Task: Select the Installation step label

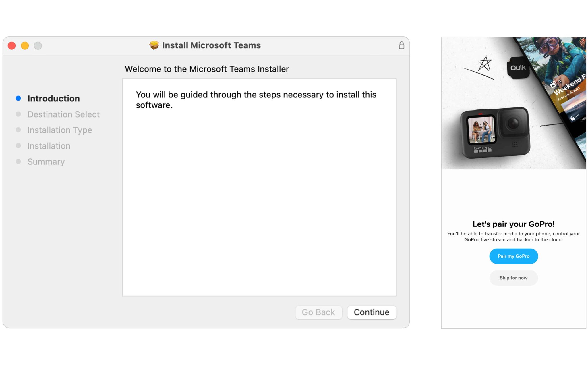Action: coord(49,146)
